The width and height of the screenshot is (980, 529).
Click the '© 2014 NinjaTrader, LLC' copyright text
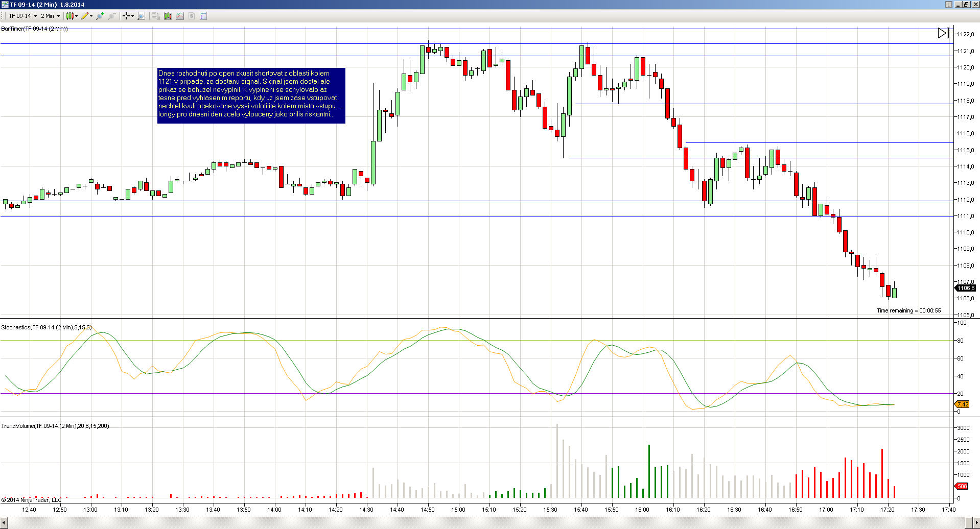31,500
